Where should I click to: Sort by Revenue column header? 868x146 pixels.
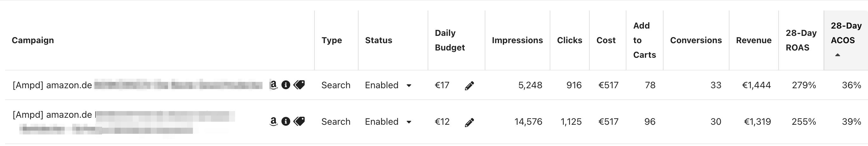point(754,40)
